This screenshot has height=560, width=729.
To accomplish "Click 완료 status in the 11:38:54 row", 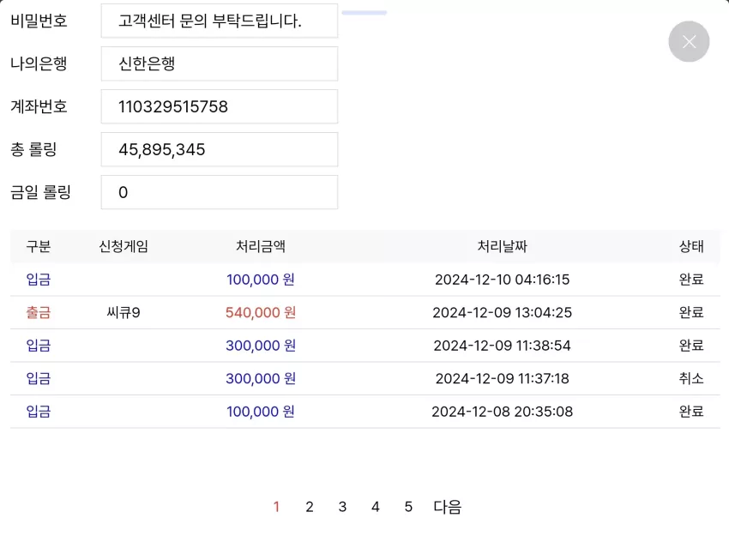I will coord(691,346).
